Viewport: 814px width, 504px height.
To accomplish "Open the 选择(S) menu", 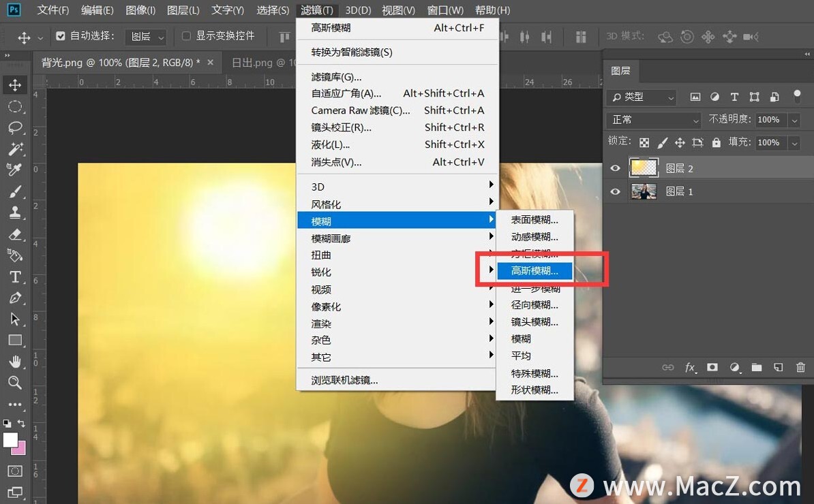I will [273, 10].
